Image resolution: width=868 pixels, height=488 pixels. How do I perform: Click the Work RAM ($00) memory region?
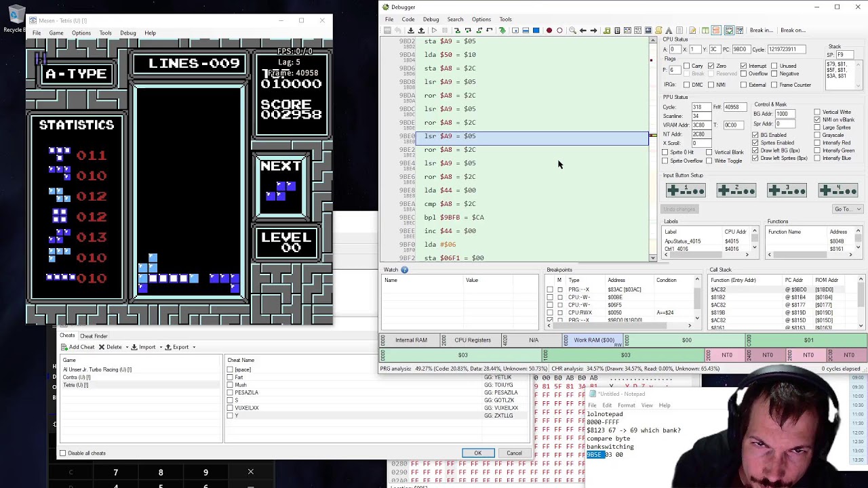tap(593, 340)
